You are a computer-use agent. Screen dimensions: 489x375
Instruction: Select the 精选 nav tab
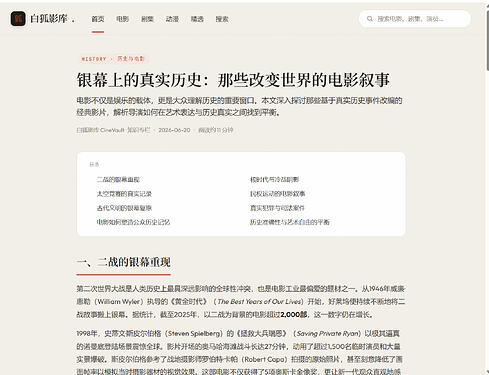tap(197, 19)
